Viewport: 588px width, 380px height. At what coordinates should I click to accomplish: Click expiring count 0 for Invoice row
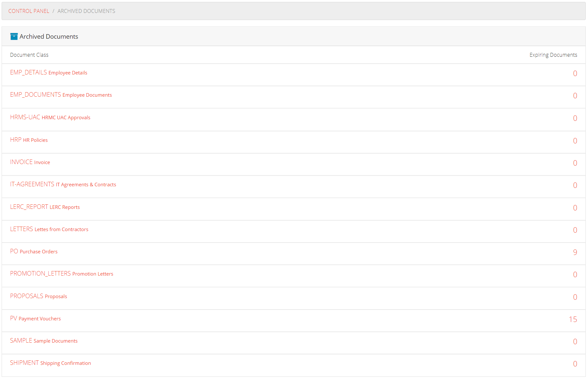(575, 163)
